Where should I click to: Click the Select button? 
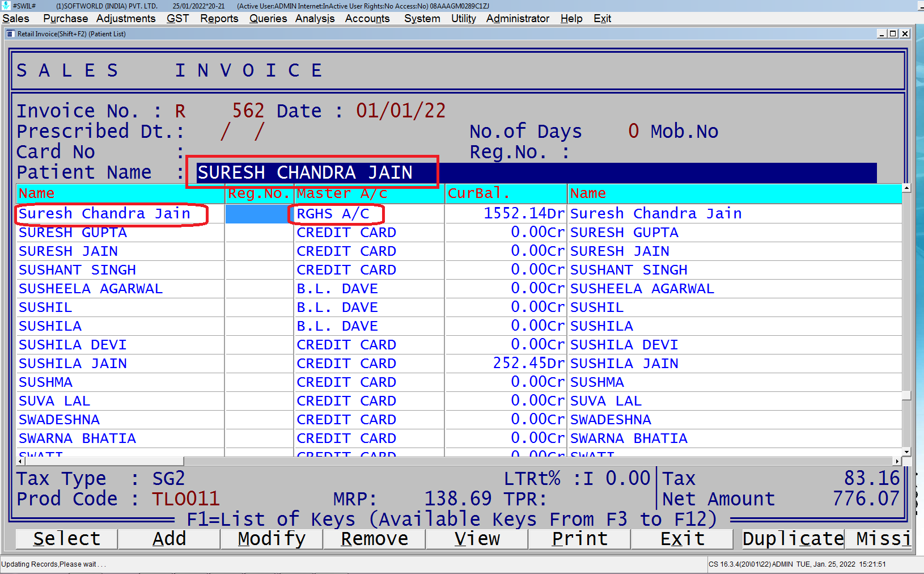(x=67, y=539)
